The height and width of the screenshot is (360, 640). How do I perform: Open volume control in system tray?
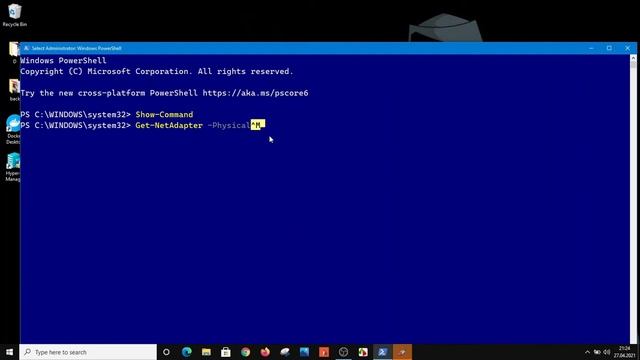(607, 352)
